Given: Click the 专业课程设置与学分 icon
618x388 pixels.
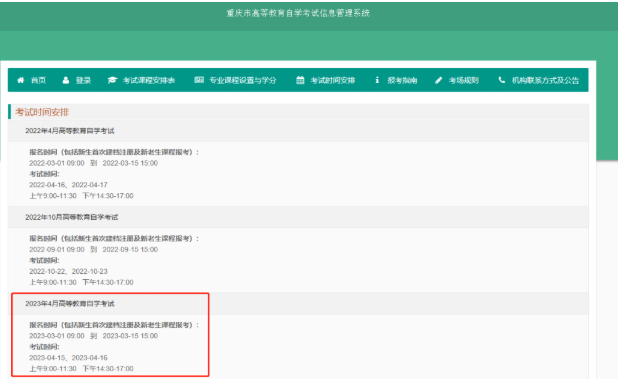Looking at the screenshot, I should [x=199, y=80].
